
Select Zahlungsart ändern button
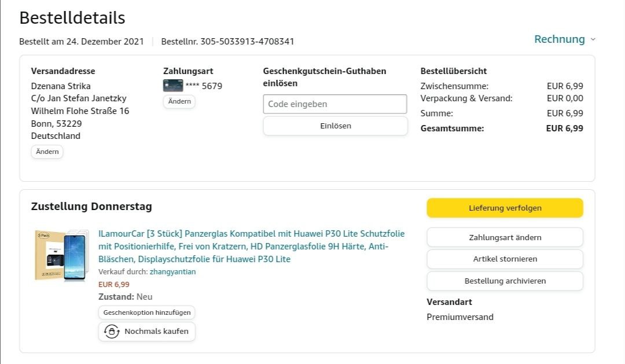click(505, 237)
